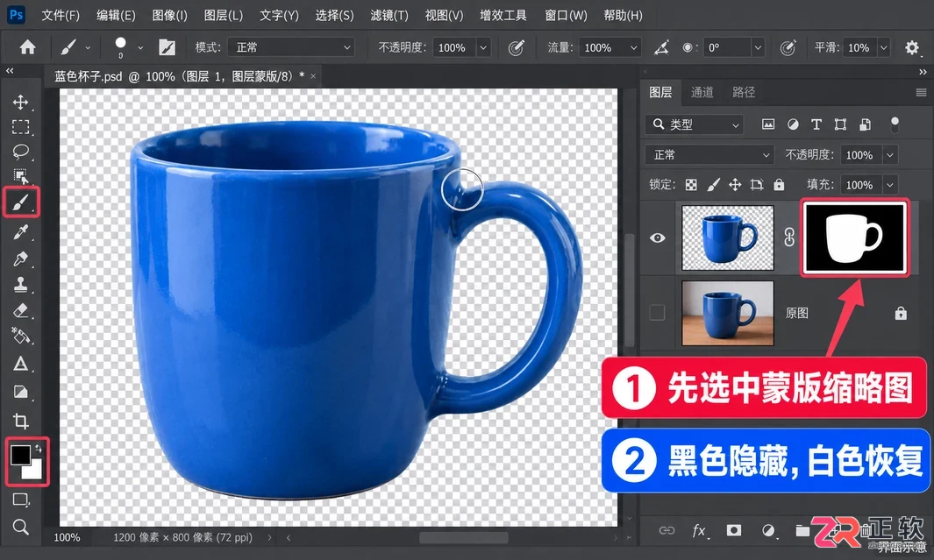This screenshot has width=934, height=560.
Task: Select the Eyedropper tool
Action: click(x=21, y=231)
